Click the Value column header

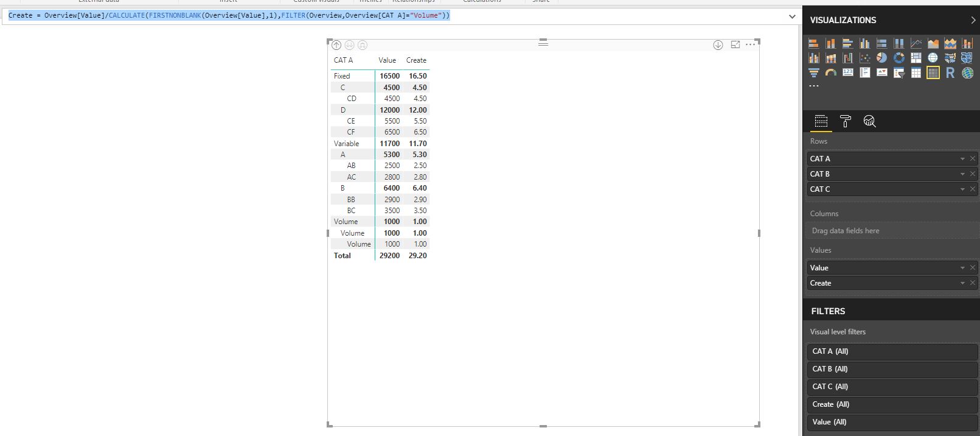click(387, 60)
